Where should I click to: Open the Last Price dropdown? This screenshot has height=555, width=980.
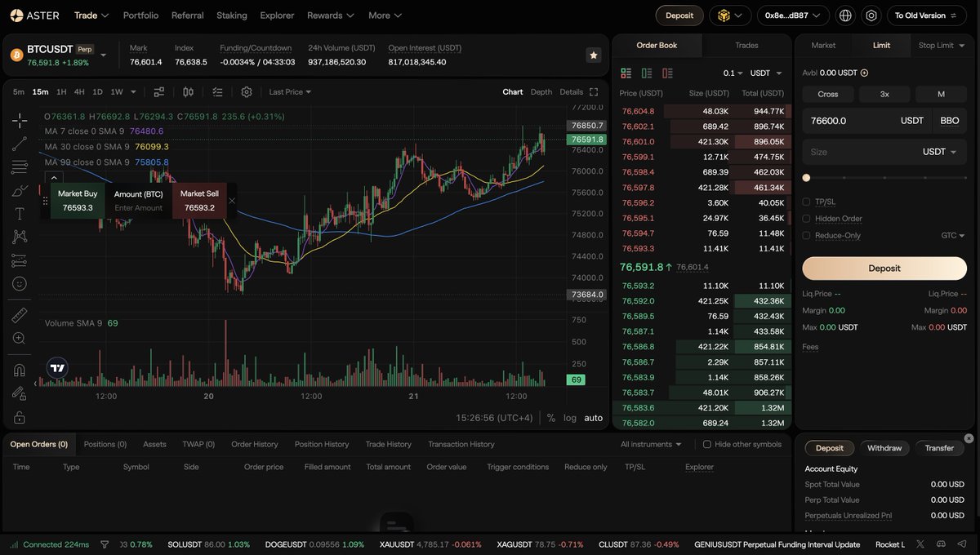[291, 92]
